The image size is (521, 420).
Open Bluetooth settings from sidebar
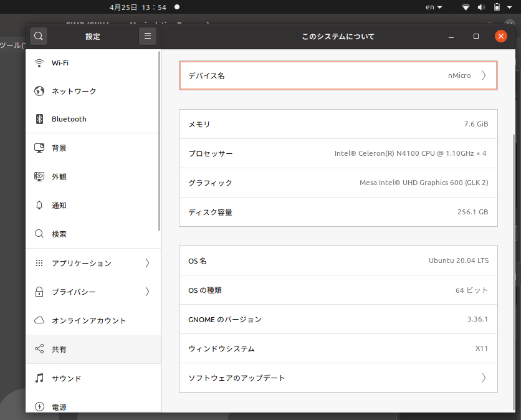[x=39, y=119]
